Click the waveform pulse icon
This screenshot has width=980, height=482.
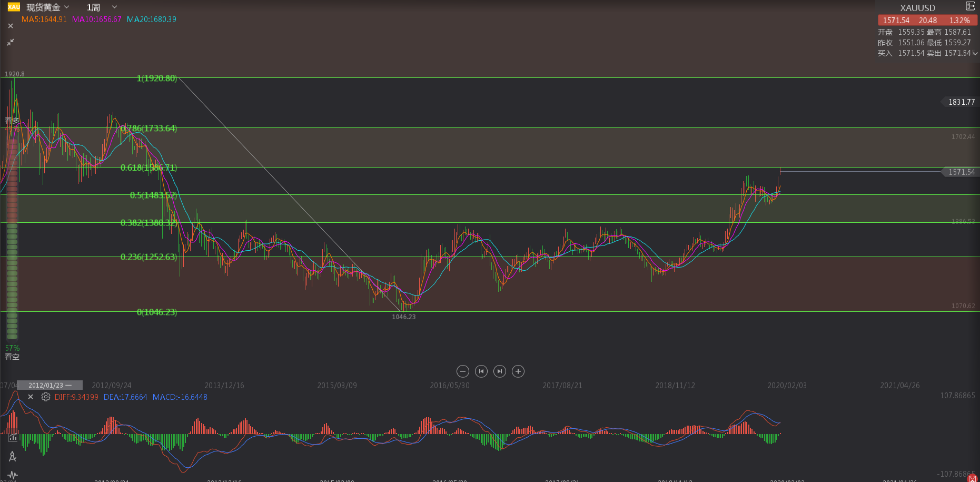(13, 475)
